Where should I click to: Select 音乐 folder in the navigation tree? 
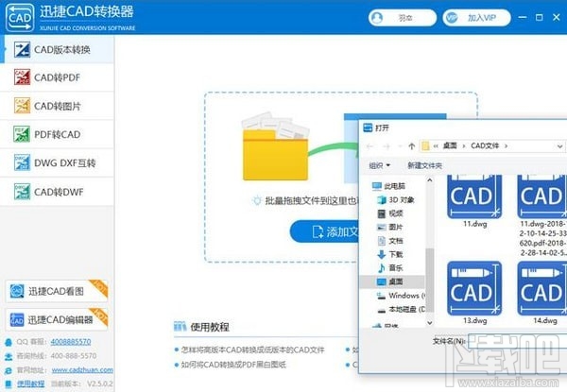(390, 267)
